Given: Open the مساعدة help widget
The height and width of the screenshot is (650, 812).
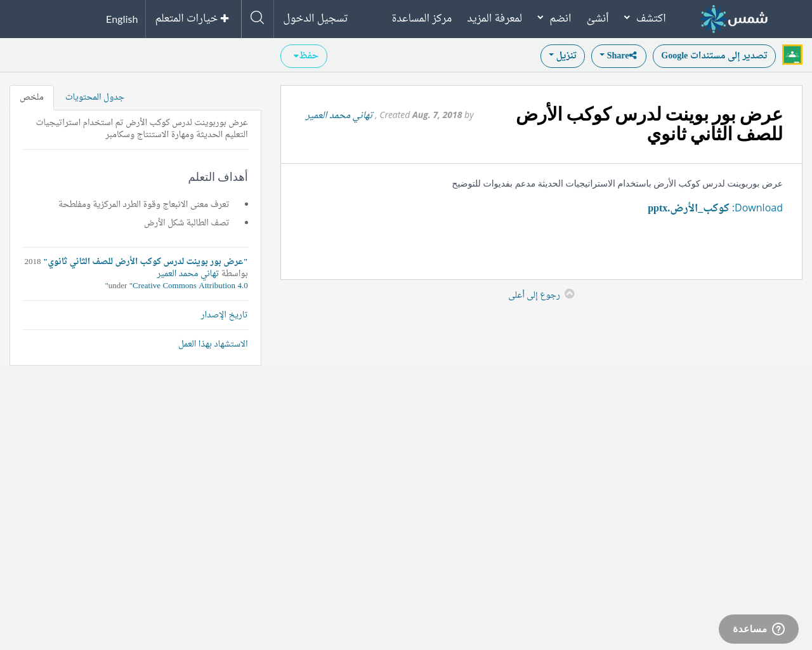Looking at the screenshot, I should [758, 629].
